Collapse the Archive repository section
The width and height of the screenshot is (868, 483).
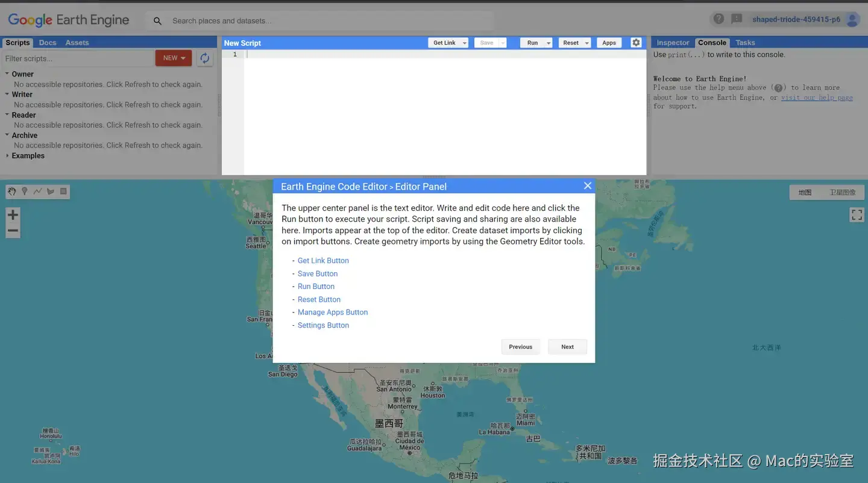(x=7, y=136)
